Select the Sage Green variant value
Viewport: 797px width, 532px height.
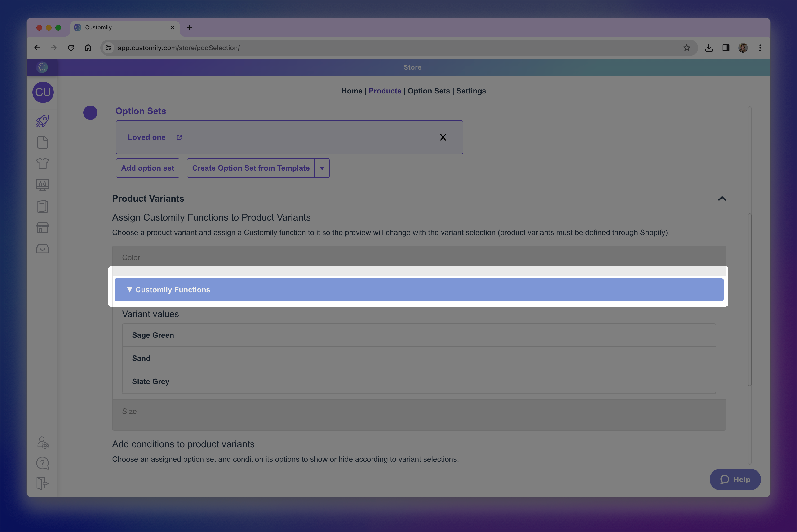pos(153,335)
